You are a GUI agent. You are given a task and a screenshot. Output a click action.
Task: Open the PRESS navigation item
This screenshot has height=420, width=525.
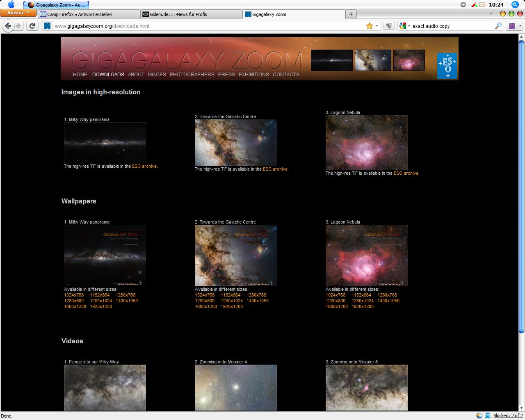point(226,75)
